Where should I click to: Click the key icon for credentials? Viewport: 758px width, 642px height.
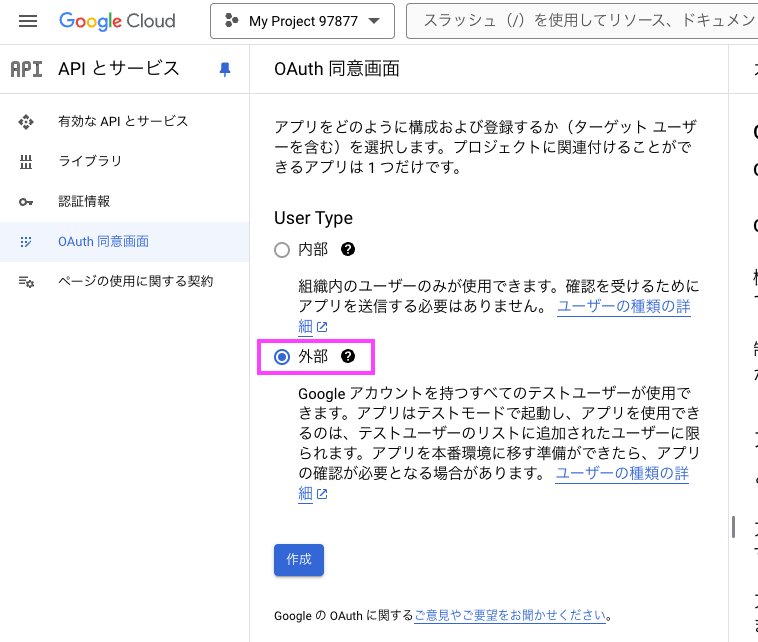26,202
